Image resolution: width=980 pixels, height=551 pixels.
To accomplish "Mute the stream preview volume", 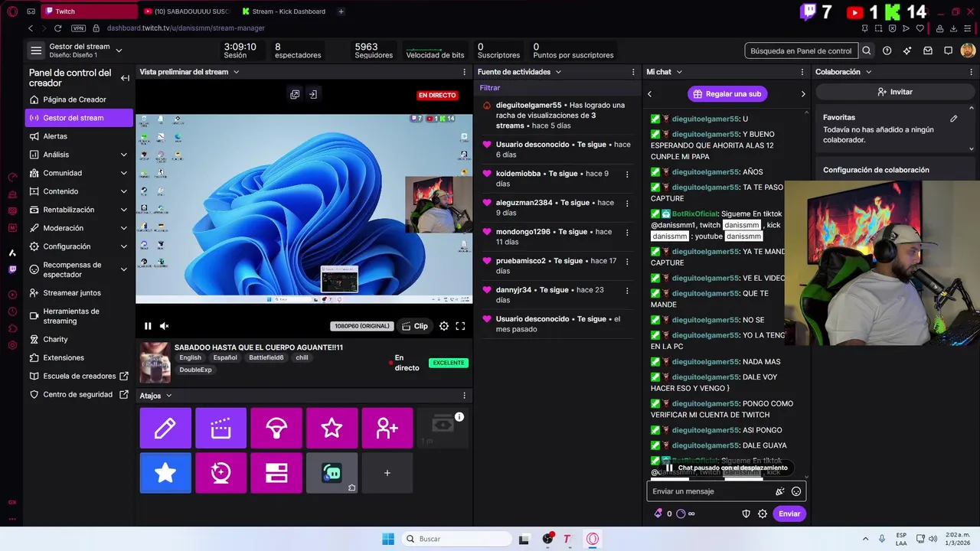I will pos(164,326).
